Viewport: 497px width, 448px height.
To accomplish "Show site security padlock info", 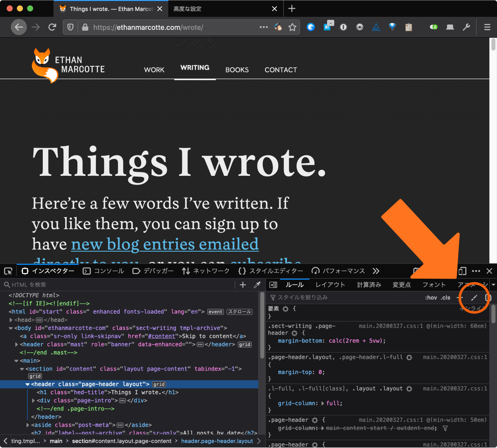I will click(85, 27).
